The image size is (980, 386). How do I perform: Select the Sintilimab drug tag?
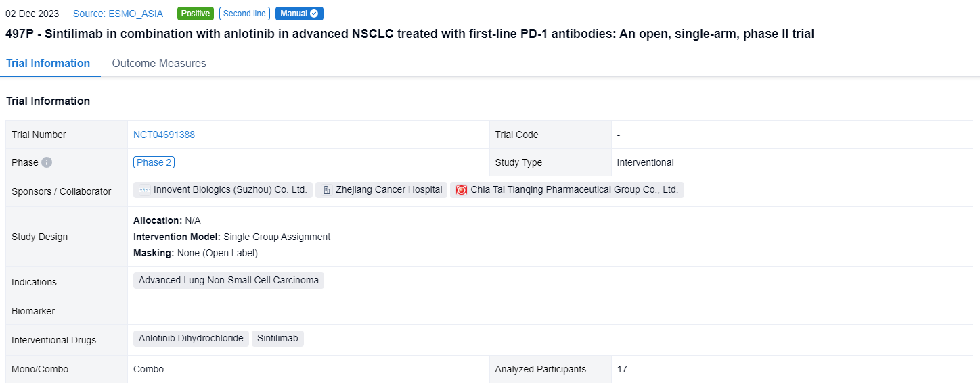tap(277, 338)
